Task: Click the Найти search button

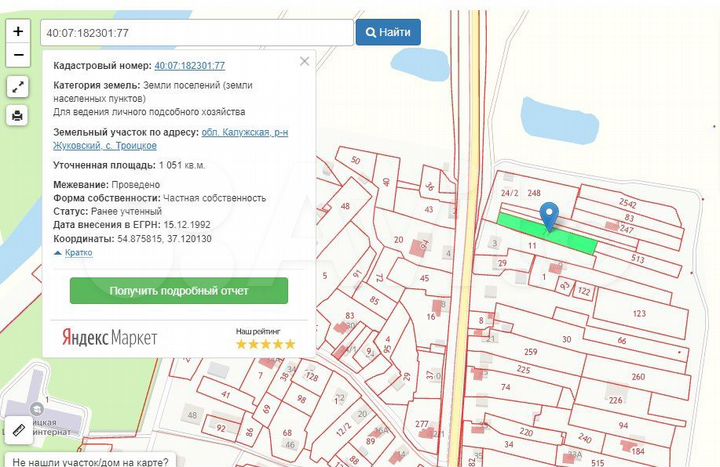Action: pos(388,32)
